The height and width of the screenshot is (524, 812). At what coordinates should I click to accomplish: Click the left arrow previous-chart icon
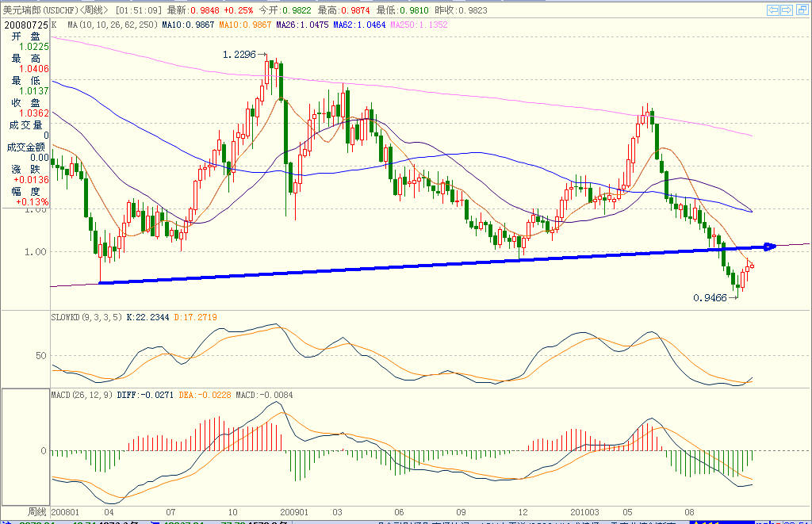click(x=773, y=10)
